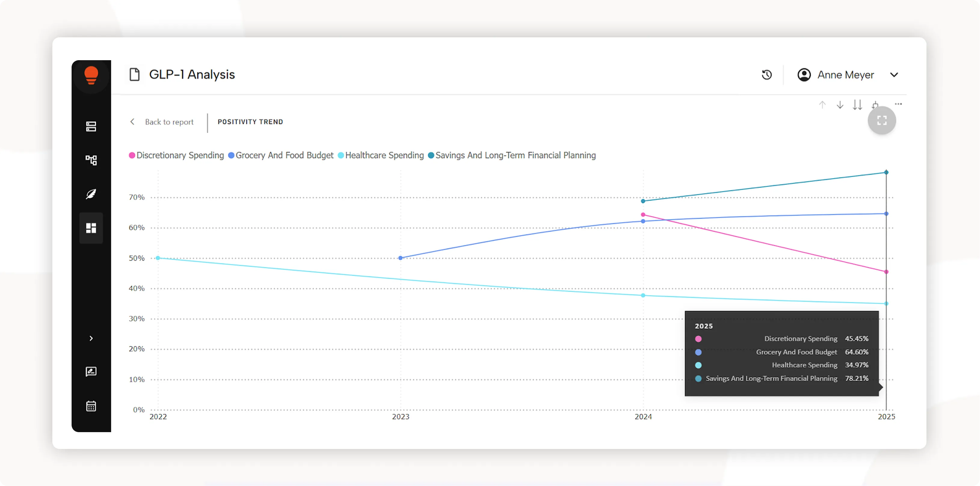Go back via Back to report link
Viewport: 980px width, 486px height.
tap(169, 122)
